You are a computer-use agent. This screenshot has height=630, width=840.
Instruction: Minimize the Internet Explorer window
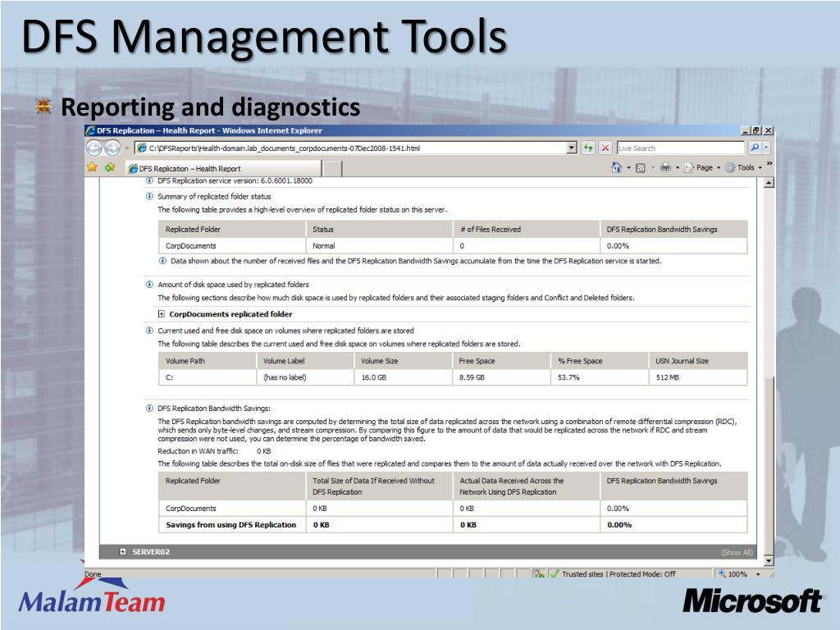coord(746,130)
